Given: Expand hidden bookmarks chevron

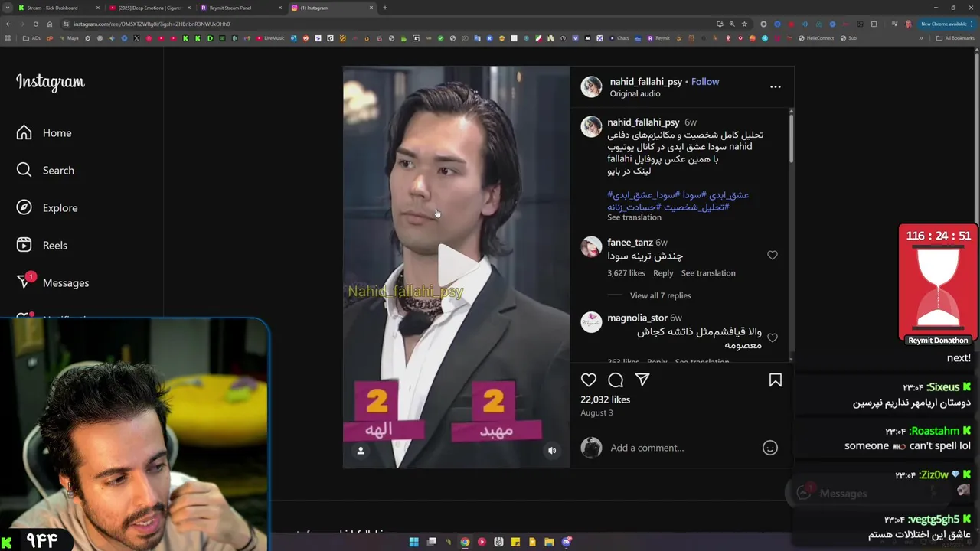Looking at the screenshot, I should pos(921,38).
